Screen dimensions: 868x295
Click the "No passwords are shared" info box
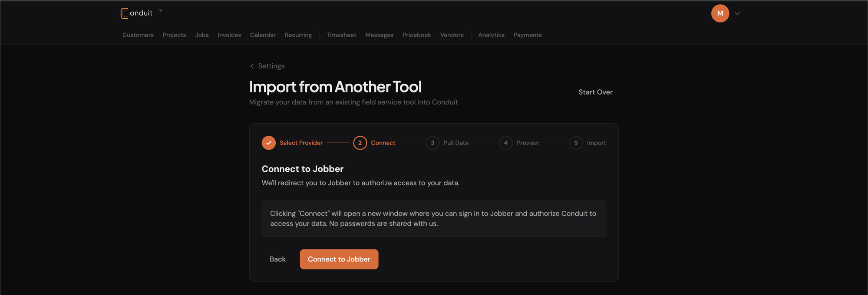coord(434,219)
